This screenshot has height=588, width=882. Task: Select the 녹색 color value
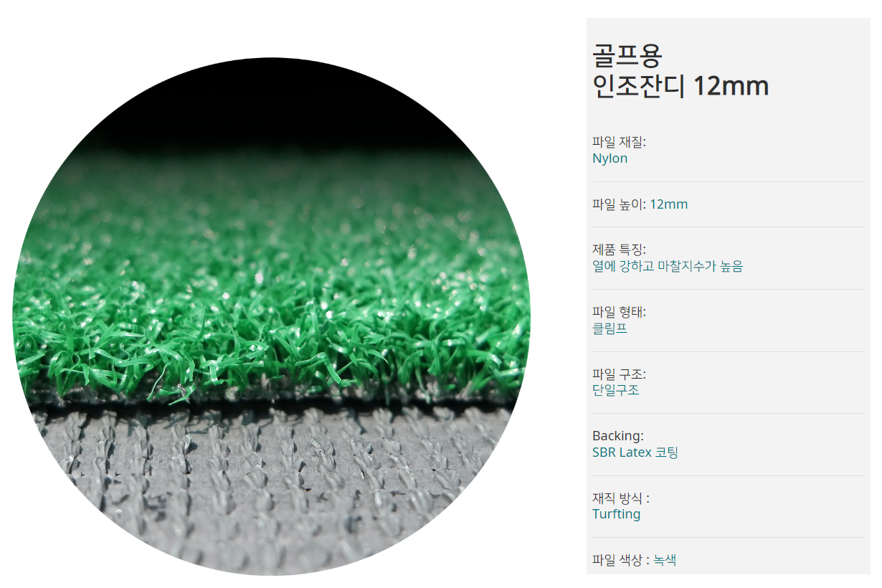(x=665, y=560)
